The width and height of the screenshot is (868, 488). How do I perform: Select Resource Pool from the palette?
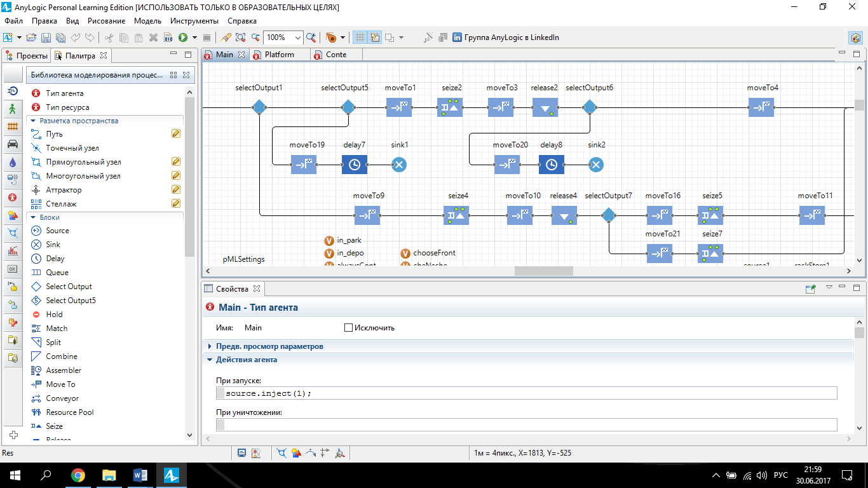click(x=69, y=412)
